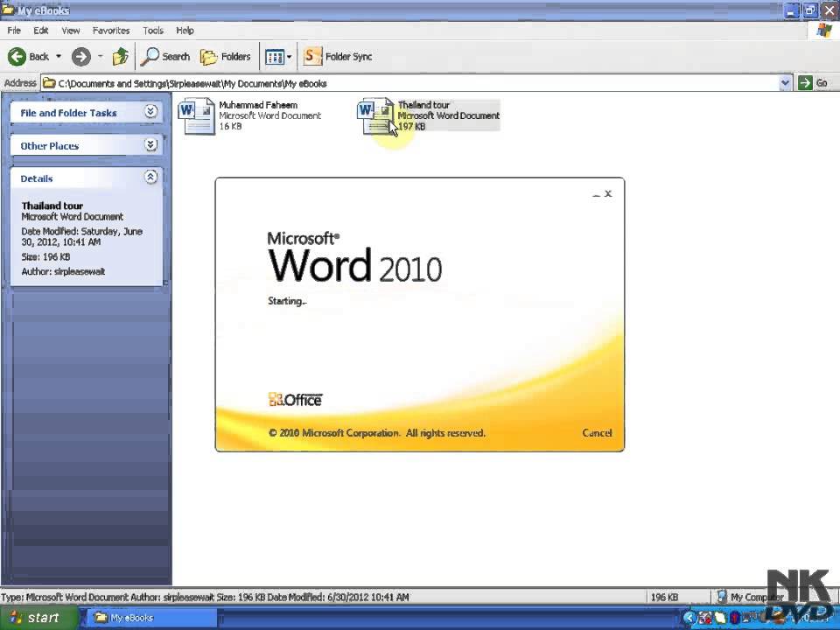The height and width of the screenshot is (630, 840).
Task: Activate My eBooks taskbar button
Action: pos(151,618)
